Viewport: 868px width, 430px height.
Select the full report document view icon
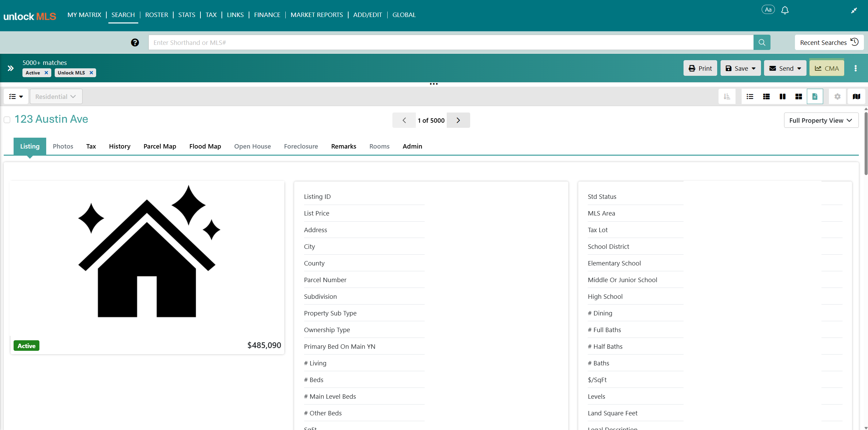[x=815, y=97]
